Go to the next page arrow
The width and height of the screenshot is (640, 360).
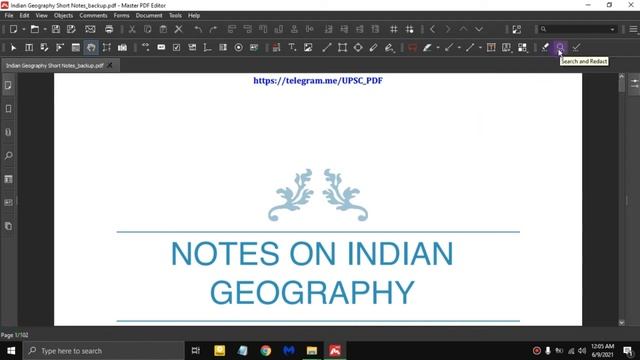pyautogui.click(x=479, y=29)
